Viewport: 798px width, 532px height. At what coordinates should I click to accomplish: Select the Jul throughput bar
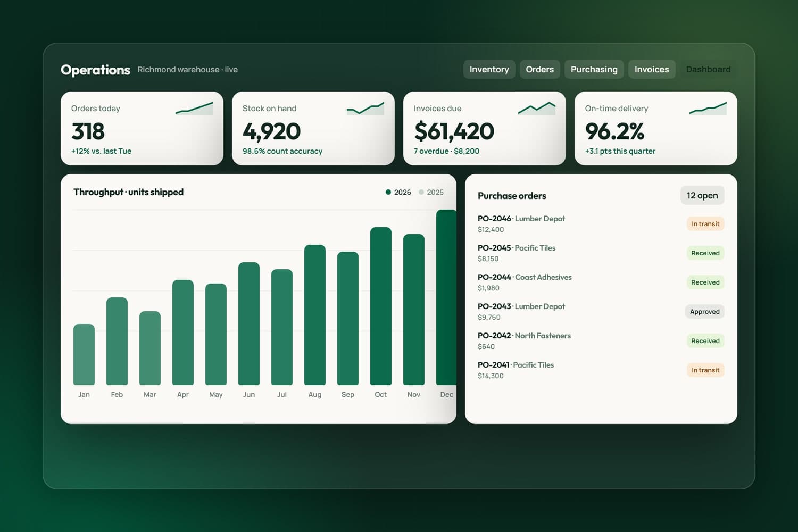(x=282, y=327)
